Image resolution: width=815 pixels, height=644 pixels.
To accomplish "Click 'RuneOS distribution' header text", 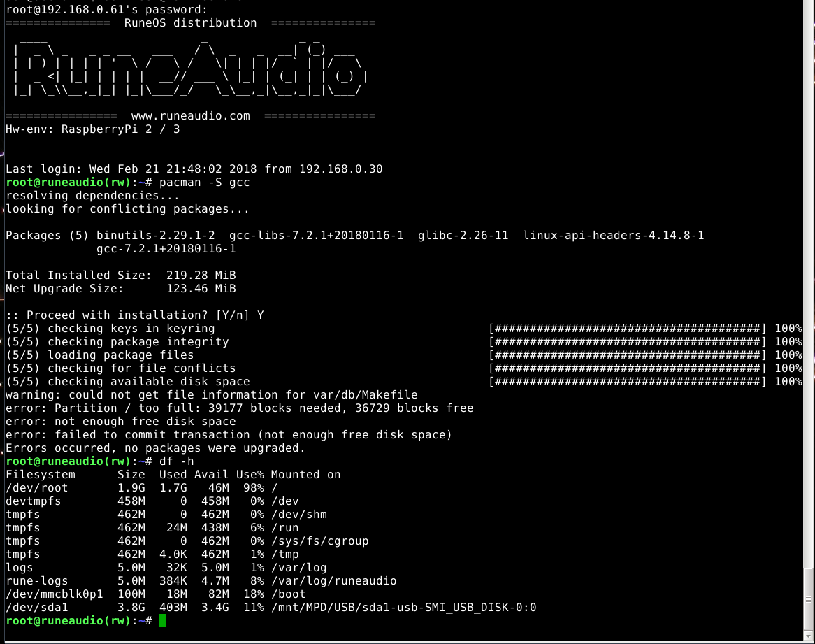I will point(190,23).
